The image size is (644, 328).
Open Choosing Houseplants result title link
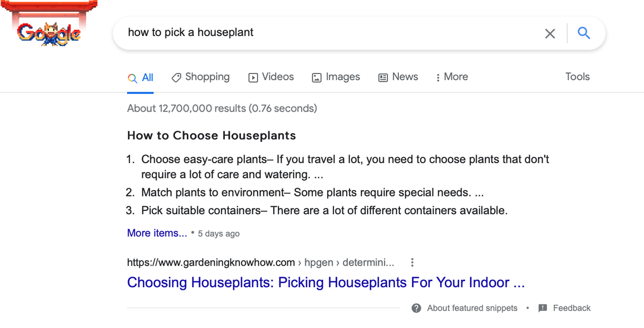pyautogui.click(x=326, y=282)
